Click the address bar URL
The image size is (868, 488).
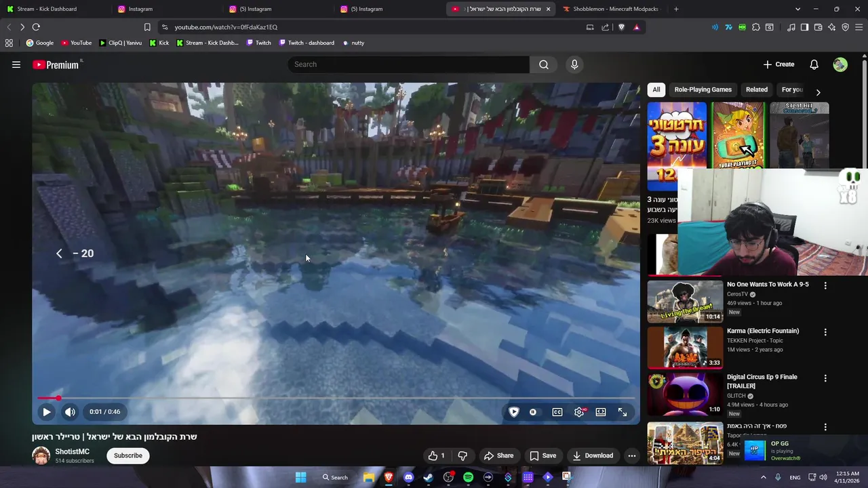click(226, 27)
